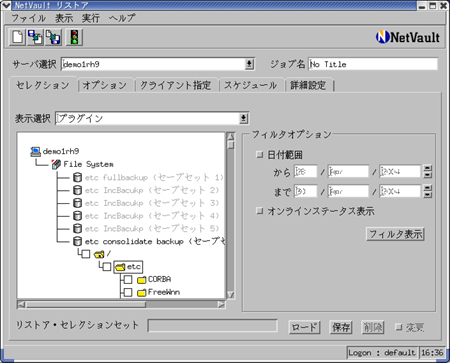Click the 16:36 clock in status bar
This screenshot has height=363, width=450.
[432, 353]
